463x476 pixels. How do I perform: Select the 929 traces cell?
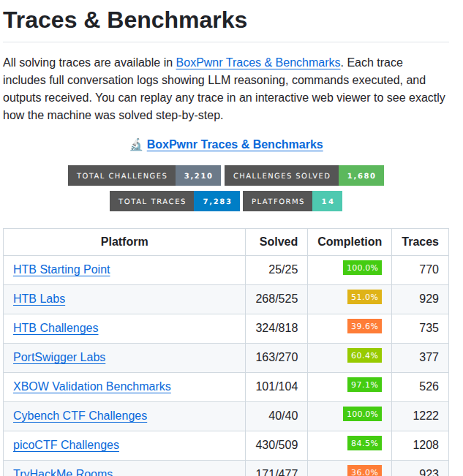(420, 299)
